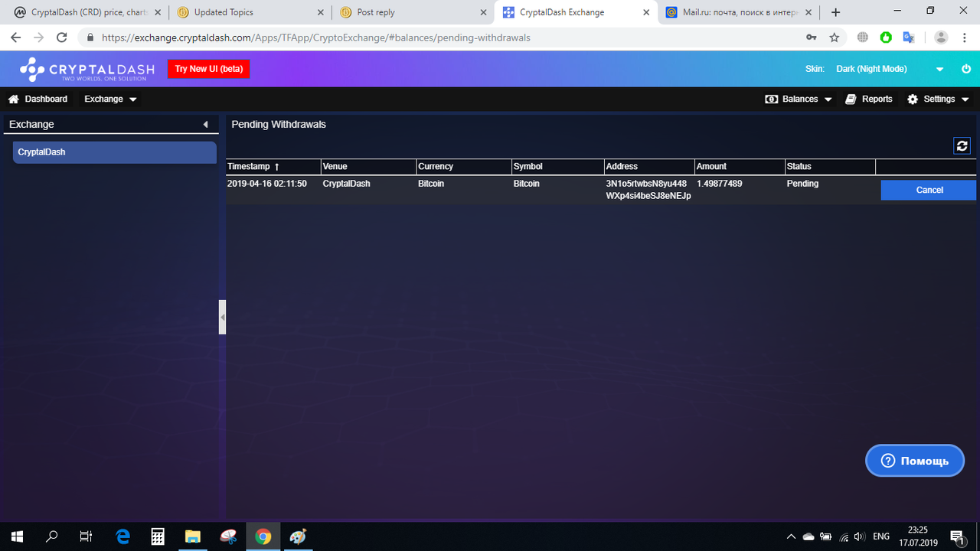
Task: Click the refresh icon above the withdrawals table
Action: (962, 145)
